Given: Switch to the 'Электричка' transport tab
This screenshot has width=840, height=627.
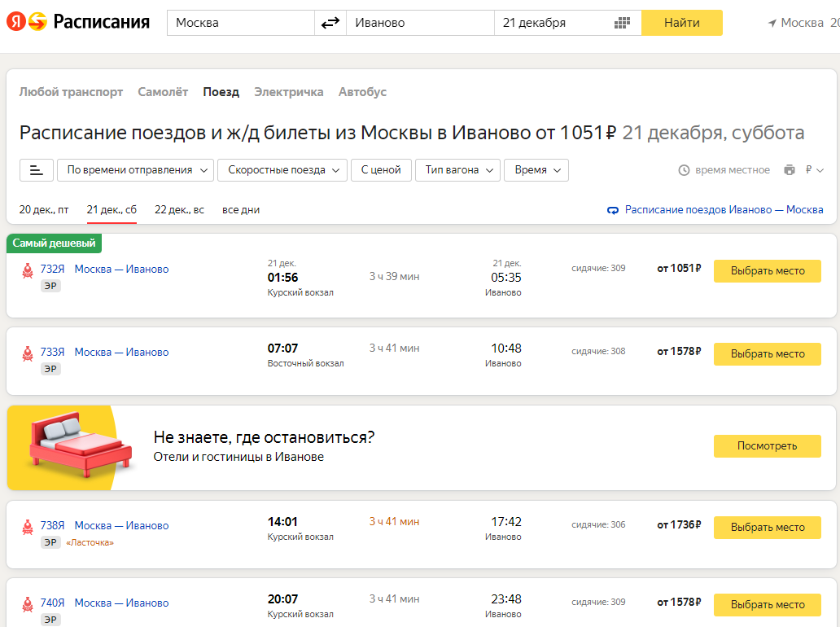Looking at the screenshot, I should [x=288, y=92].
